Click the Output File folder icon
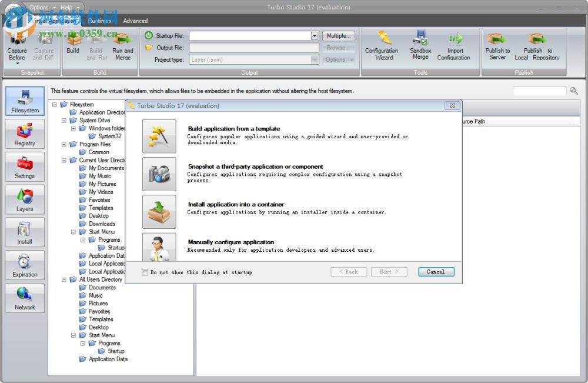 tap(149, 48)
